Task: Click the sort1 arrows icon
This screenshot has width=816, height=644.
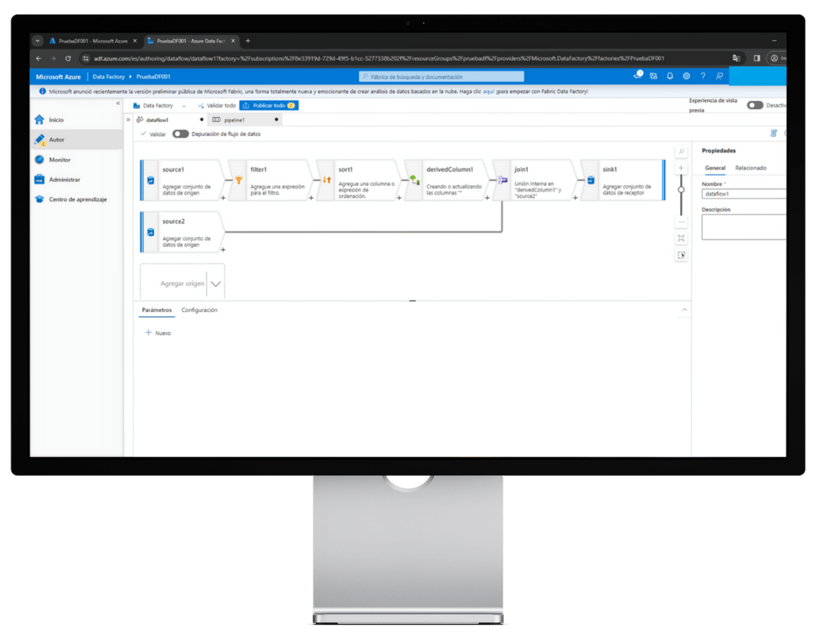Action: (x=326, y=180)
